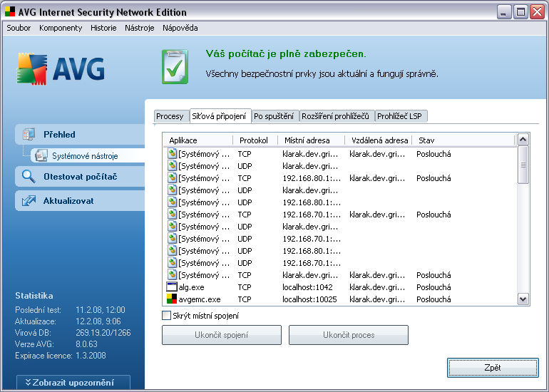Click the Verze AVG value 8.0.63
549x392 pixels.
pyautogui.click(x=86, y=344)
